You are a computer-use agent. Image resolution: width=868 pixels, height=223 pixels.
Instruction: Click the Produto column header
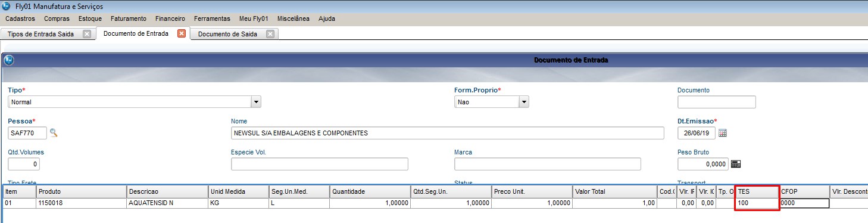coord(82,192)
